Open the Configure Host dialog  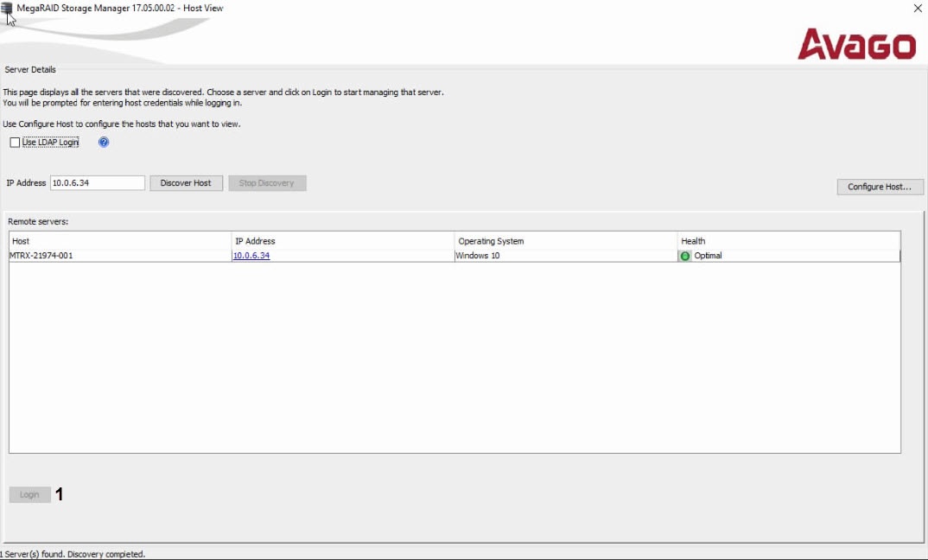tap(880, 187)
